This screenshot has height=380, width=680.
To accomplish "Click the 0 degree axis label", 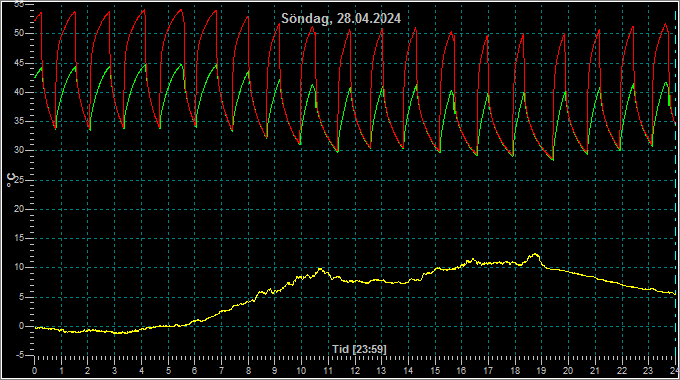I will [x=21, y=326].
